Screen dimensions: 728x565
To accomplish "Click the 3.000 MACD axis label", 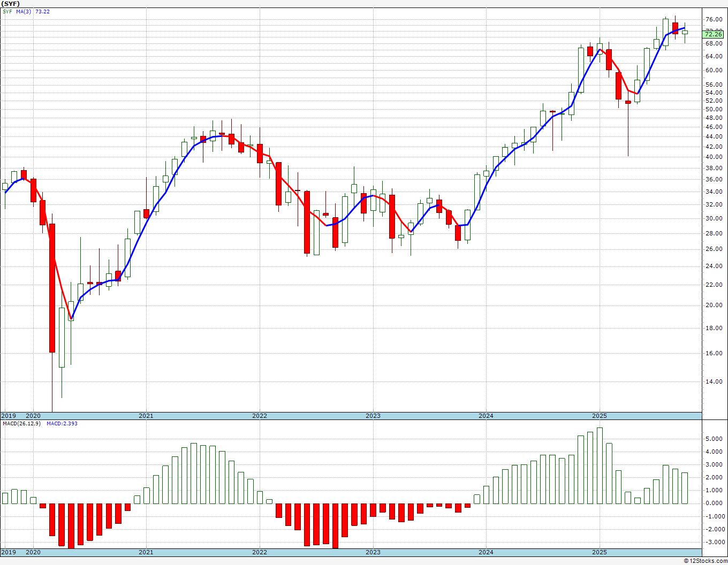I will tap(715, 464).
